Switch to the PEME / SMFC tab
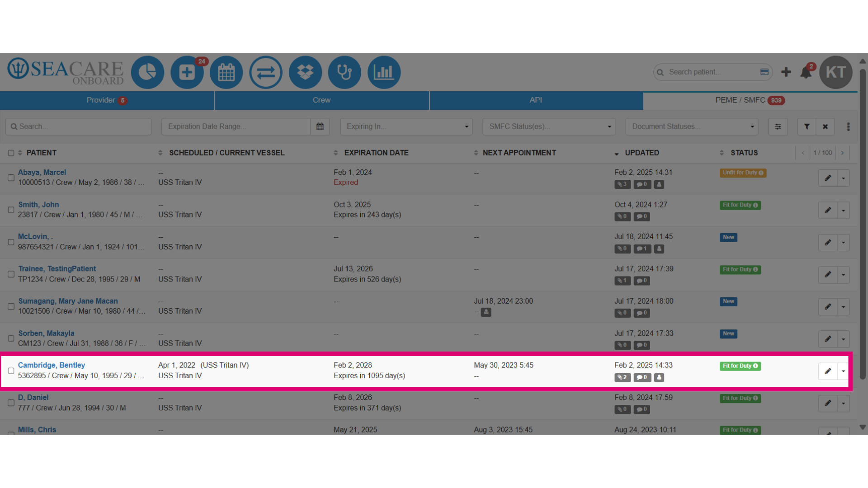The image size is (868, 488). [x=750, y=100]
